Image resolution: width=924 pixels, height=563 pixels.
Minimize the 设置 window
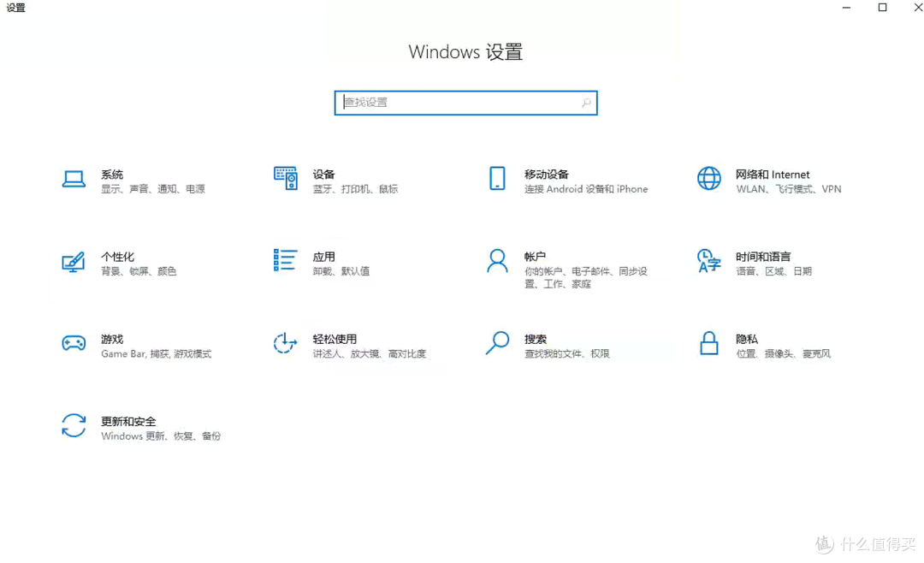(846, 8)
